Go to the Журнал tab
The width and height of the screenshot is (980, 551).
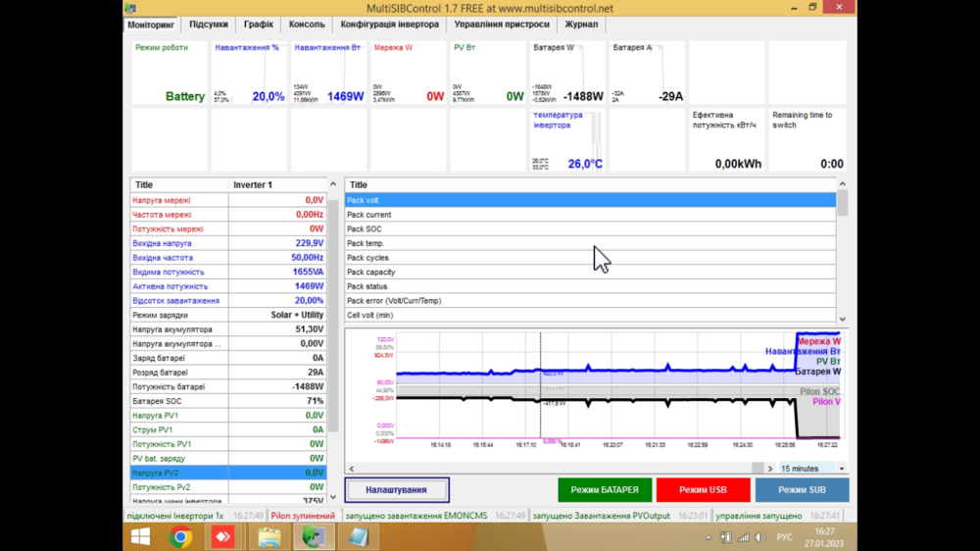tap(581, 25)
